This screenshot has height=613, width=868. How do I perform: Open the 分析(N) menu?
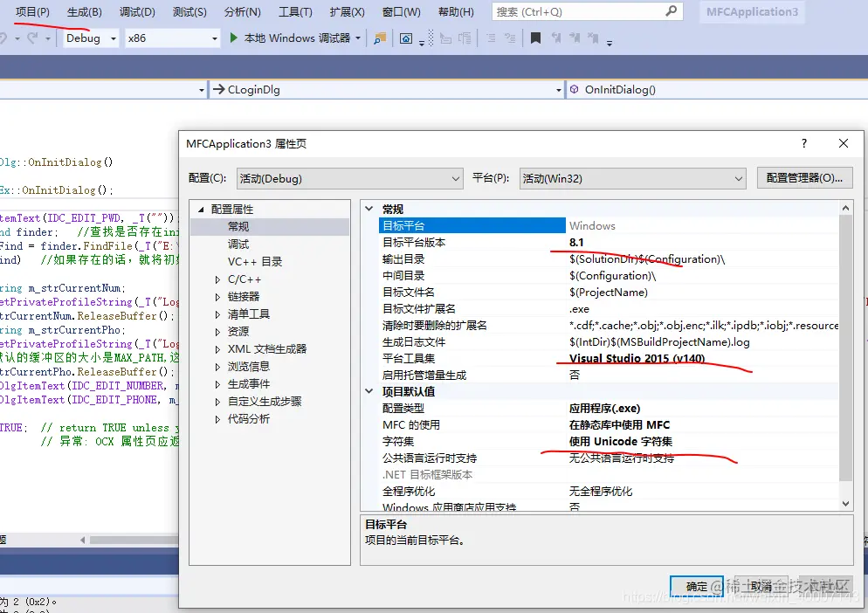(243, 11)
